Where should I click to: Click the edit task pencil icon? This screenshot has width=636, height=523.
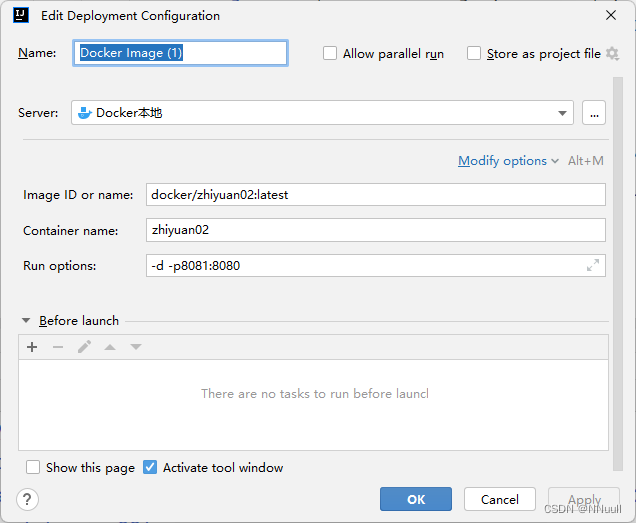pos(84,347)
